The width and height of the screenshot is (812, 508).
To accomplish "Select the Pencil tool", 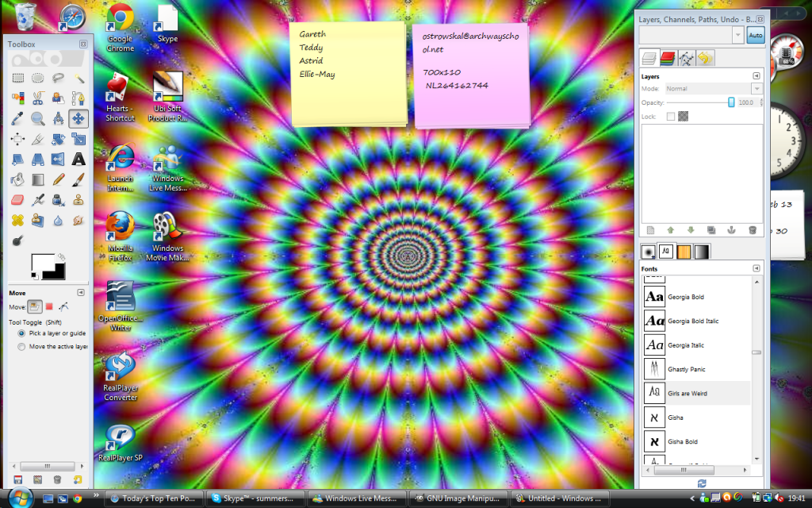I will click(58, 179).
